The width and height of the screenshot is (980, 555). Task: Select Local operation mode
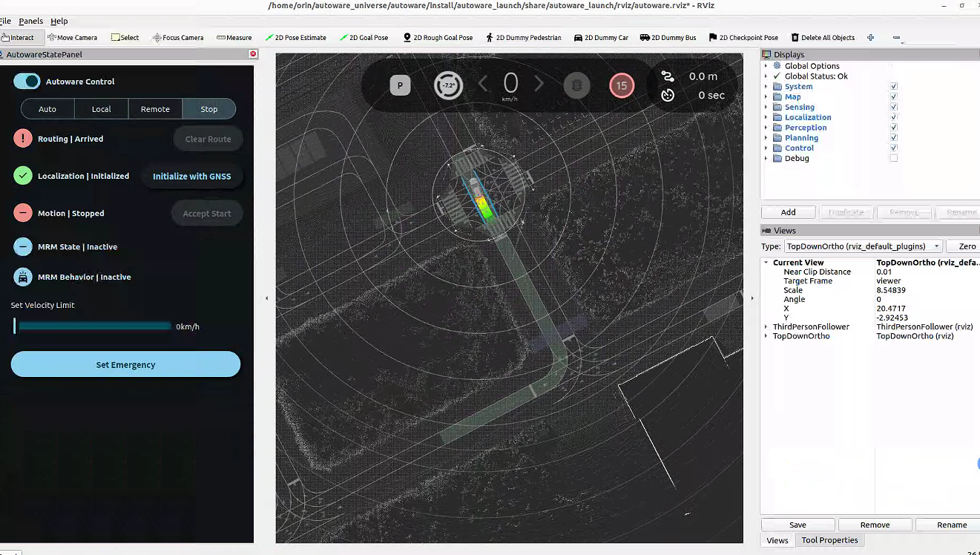(x=102, y=109)
